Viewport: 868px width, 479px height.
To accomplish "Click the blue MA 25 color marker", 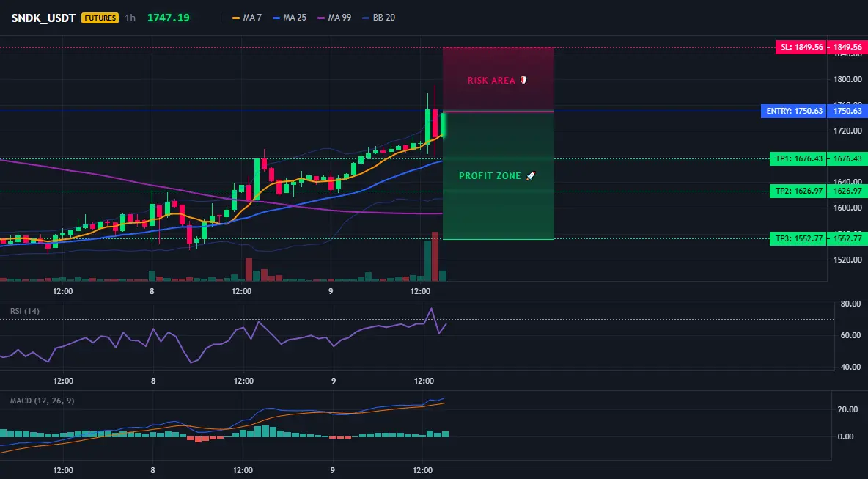I will (x=276, y=18).
